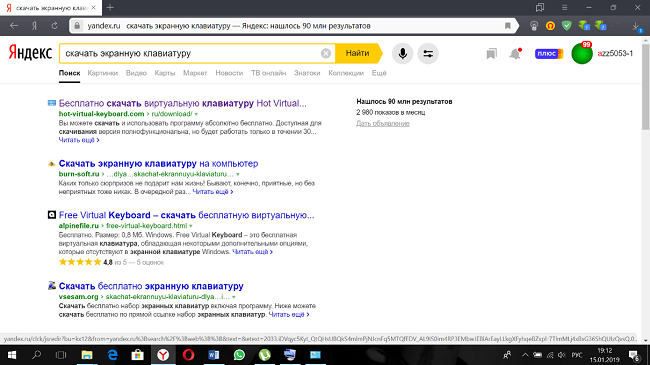
Task: Switch to Новости search tab
Action: tap(229, 73)
